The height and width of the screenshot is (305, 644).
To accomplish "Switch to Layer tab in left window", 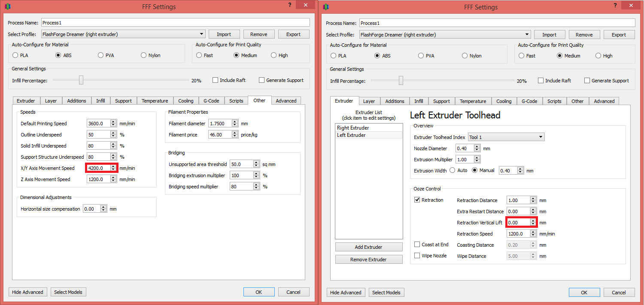I will [51, 101].
